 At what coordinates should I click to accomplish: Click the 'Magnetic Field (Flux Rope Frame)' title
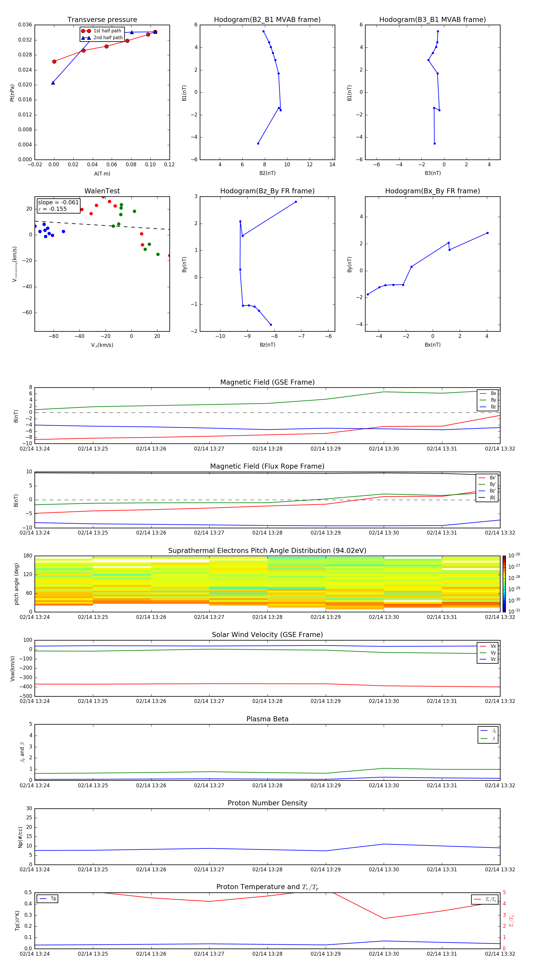click(267, 467)
